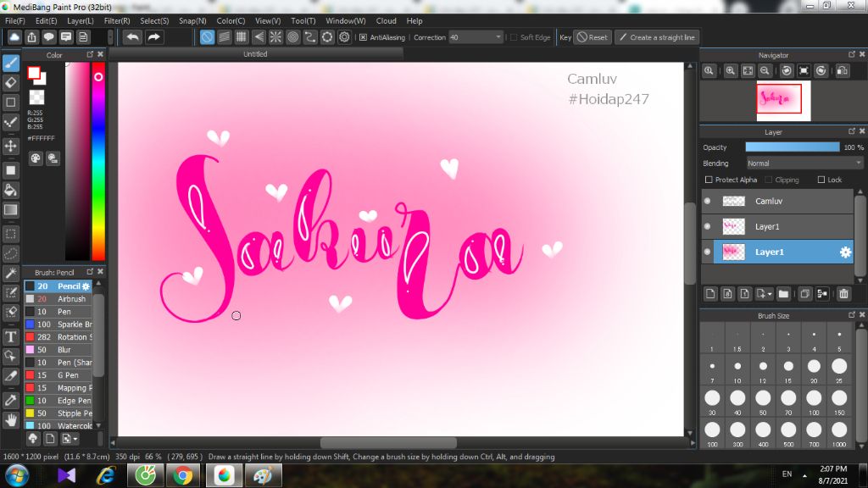Toggle the AntiAliasing checkbox
The image size is (868, 488).
(363, 37)
